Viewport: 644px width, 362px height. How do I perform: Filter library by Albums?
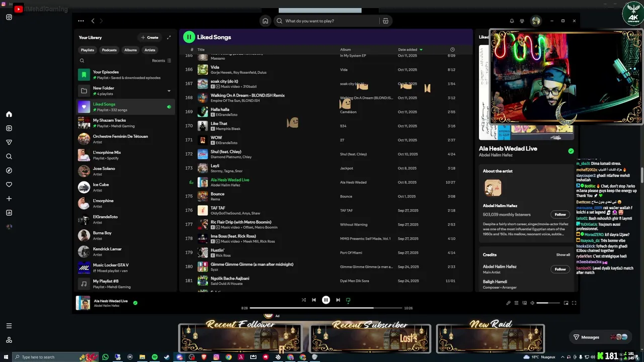(130, 50)
